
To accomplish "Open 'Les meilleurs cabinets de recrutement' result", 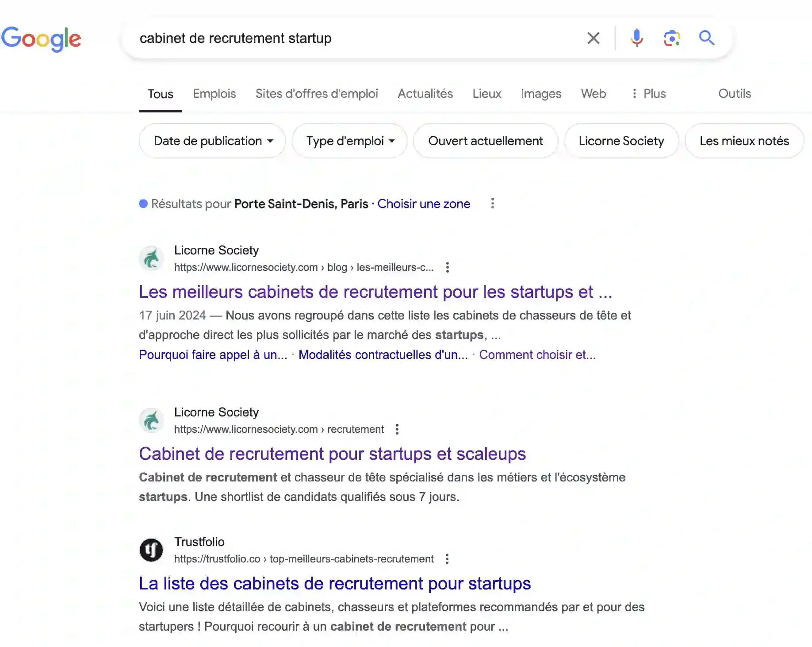I will (x=375, y=292).
